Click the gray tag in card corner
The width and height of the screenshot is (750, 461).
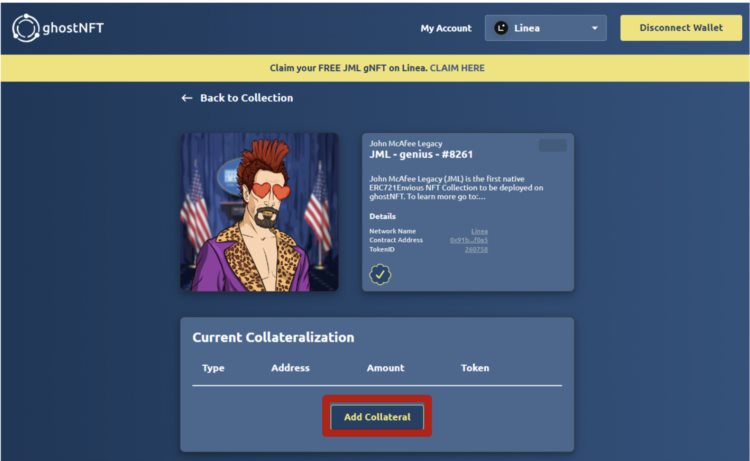point(552,145)
